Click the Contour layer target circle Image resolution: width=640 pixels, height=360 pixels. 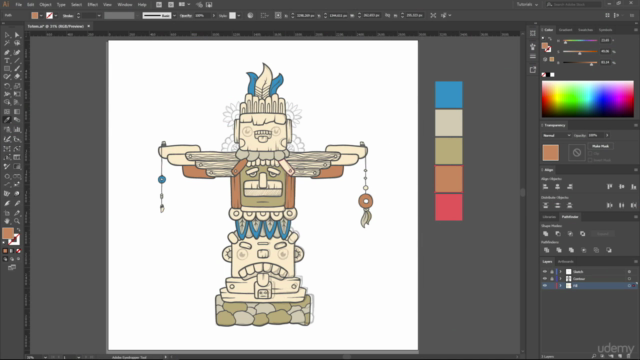click(629, 279)
